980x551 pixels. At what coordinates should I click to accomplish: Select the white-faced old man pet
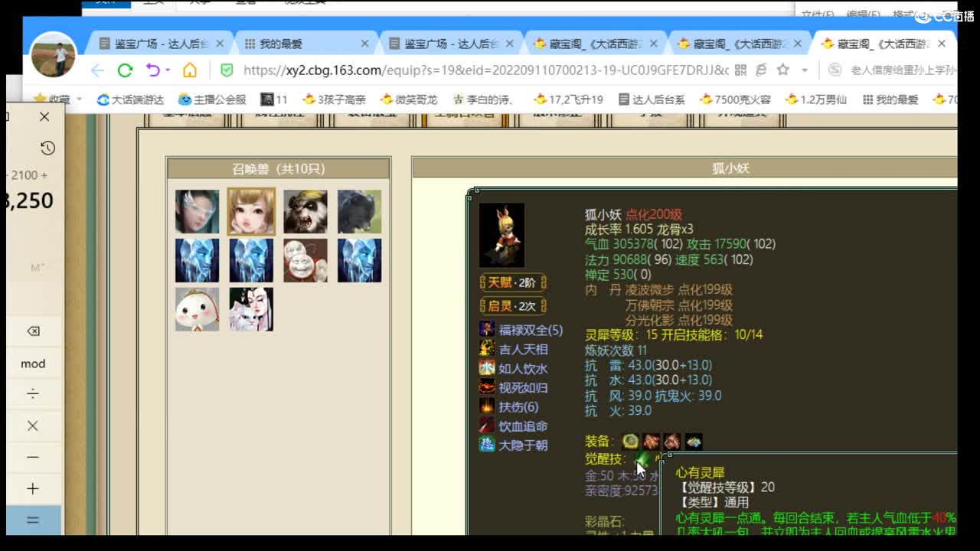pyautogui.click(x=305, y=260)
